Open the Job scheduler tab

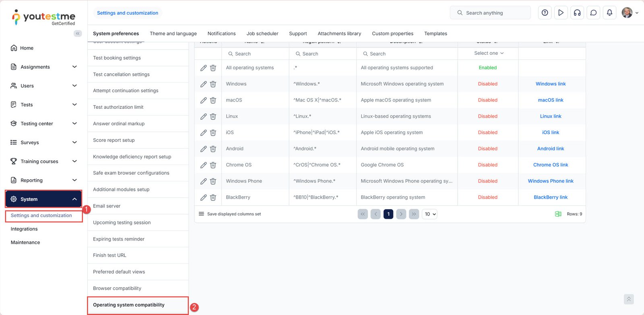(262, 33)
